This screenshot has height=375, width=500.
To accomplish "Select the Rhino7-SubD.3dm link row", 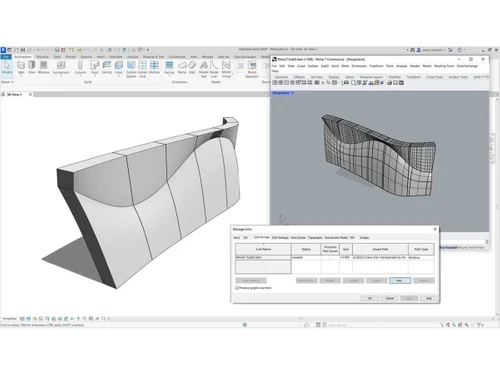I will (x=335, y=258).
